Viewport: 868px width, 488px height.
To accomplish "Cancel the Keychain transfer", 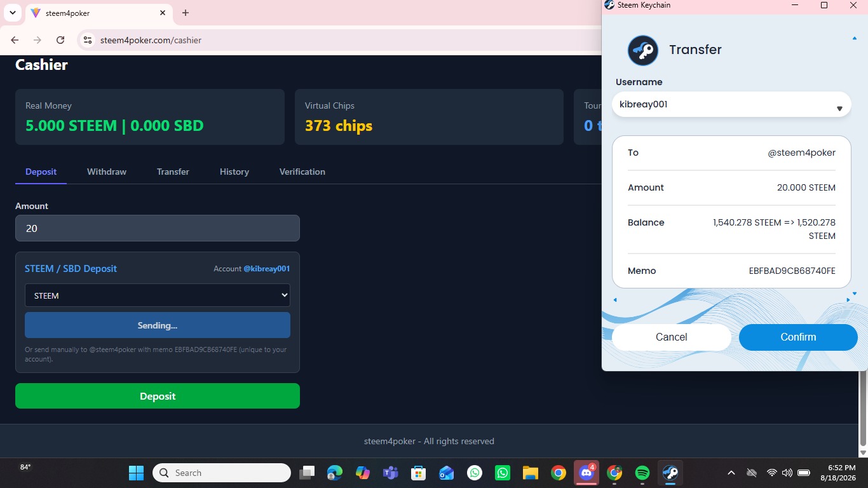I will pyautogui.click(x=672, y=337).
